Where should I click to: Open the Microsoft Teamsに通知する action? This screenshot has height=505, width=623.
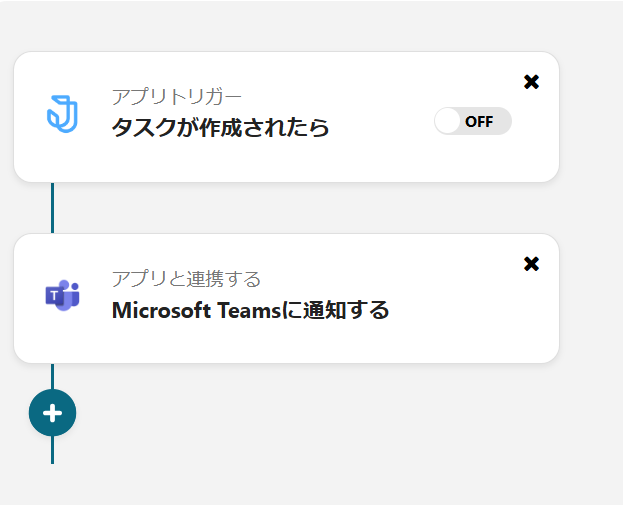coord(250,310)
